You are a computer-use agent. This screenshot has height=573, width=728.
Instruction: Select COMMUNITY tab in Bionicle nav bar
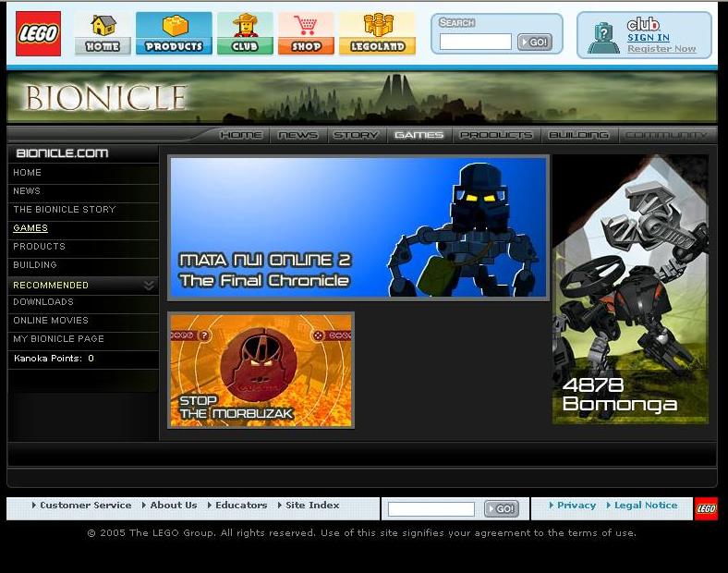coord(666,135)
